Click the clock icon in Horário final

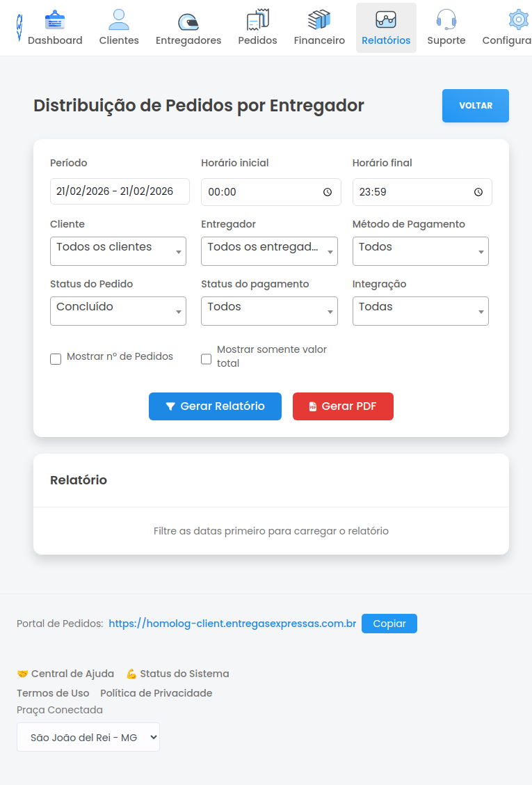point(478,192)
